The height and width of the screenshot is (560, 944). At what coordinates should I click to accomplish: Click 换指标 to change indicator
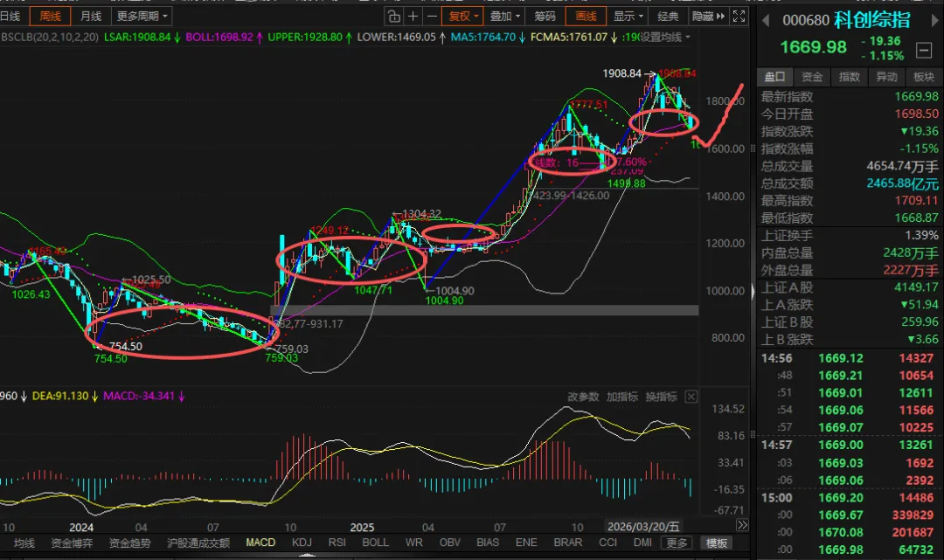click(x=661, y=397)
